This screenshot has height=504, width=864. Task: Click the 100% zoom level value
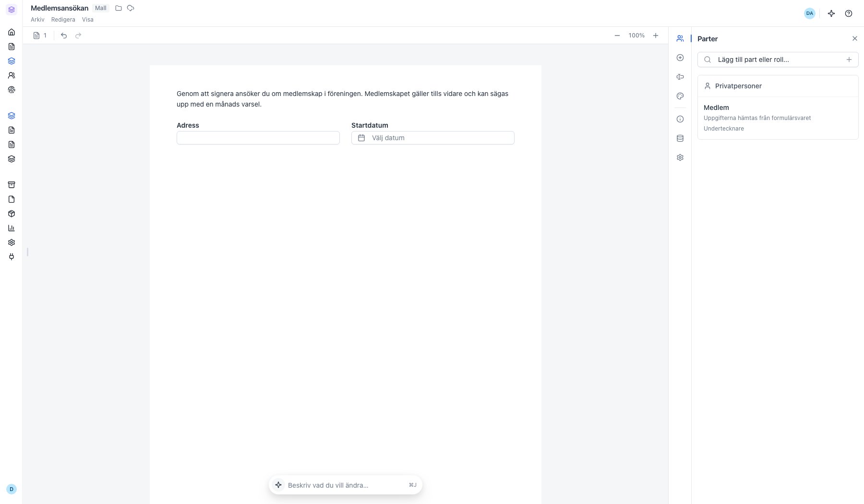click(x=636, y=36)
